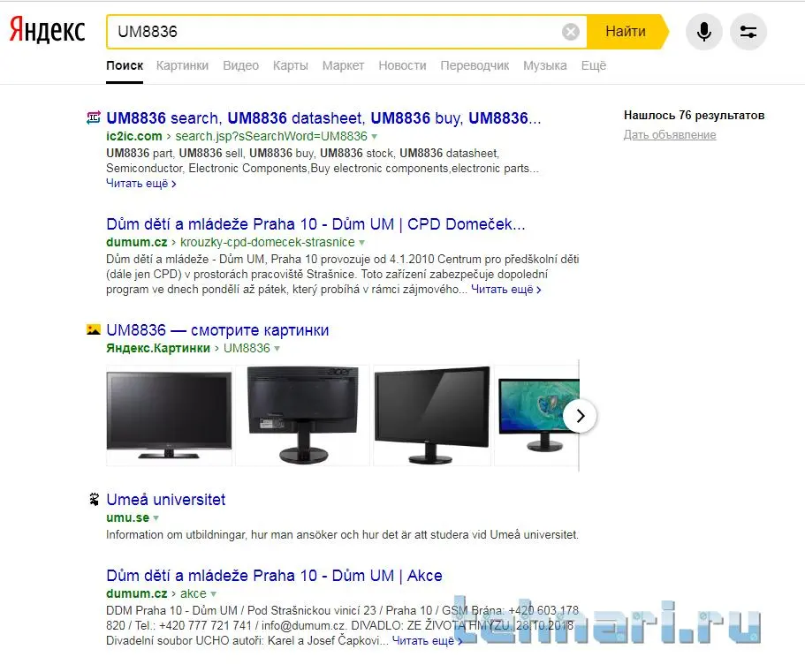Open the LG TV front image thumbnail
805x672 pixels.
coord(169,415)
